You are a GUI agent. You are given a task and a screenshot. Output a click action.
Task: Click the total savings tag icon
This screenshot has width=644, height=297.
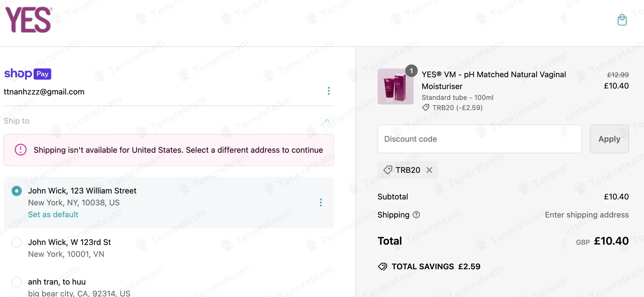point(383,266)
